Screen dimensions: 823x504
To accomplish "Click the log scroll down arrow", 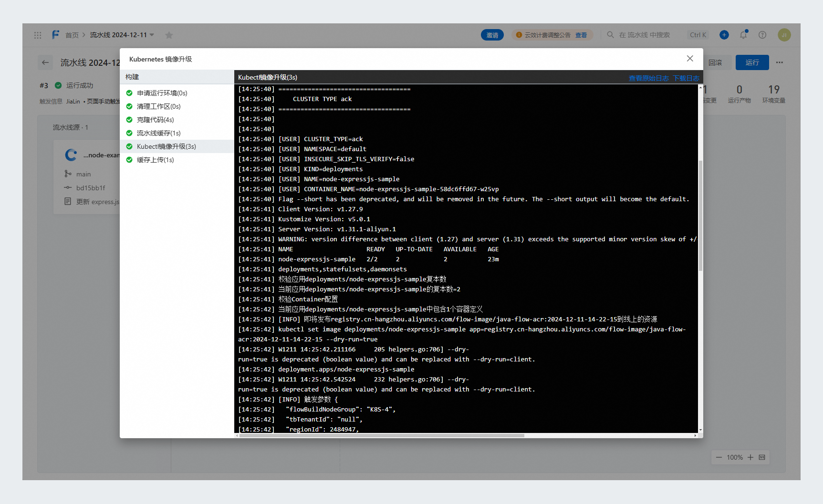I will pyautogui.click(x=700, y=430).
